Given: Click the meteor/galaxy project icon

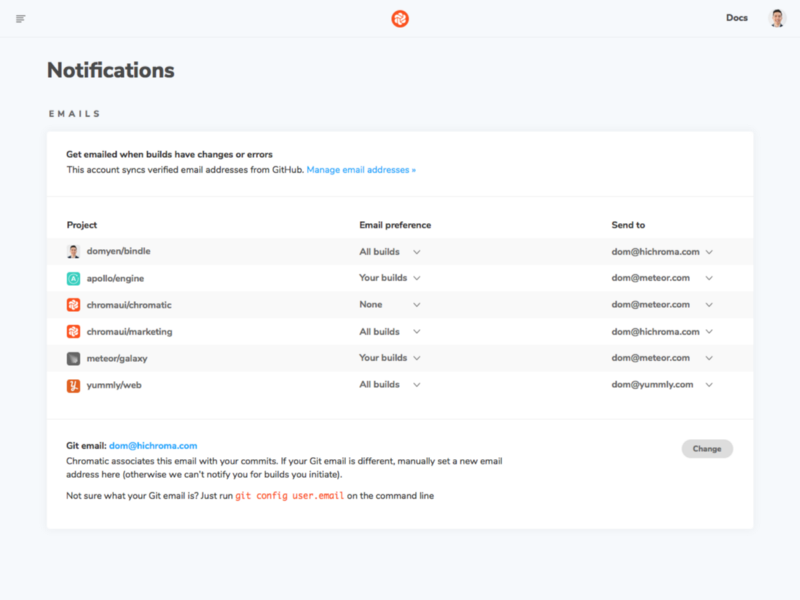Looking at the screenshot, I should pyautogui.click(x=73, y=359).
